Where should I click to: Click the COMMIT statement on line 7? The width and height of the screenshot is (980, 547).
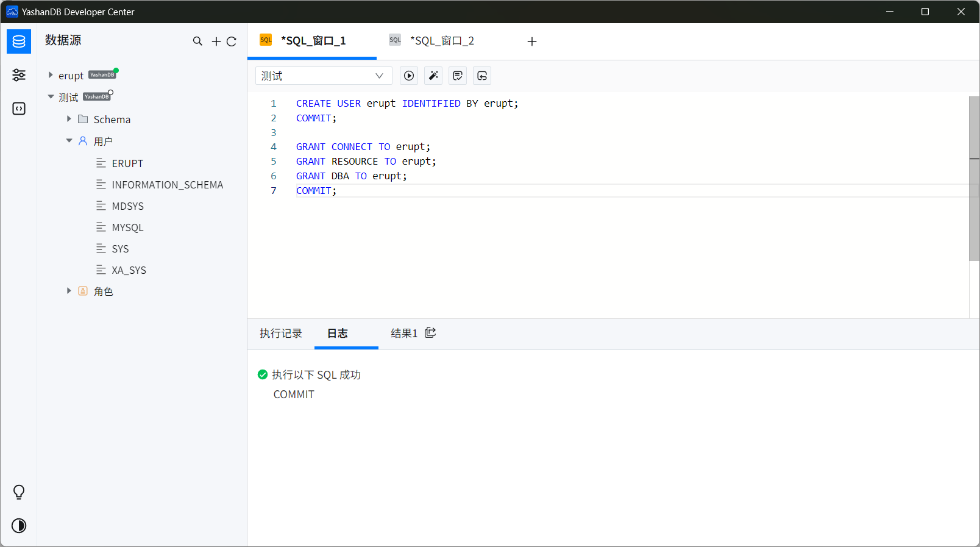click(316, 191)
